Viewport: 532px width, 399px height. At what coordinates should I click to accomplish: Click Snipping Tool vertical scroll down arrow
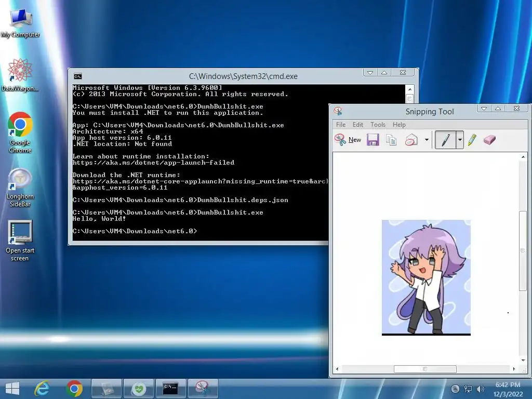(x=523, y=360)
